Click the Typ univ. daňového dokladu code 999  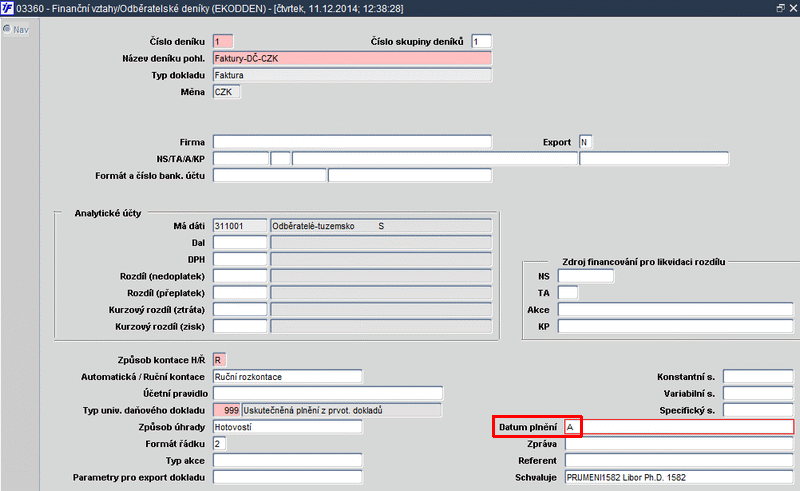click(x=227, y=410)
